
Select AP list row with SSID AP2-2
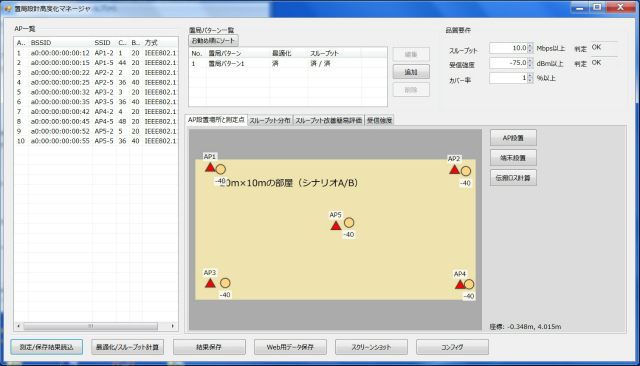tap(96, 73)
